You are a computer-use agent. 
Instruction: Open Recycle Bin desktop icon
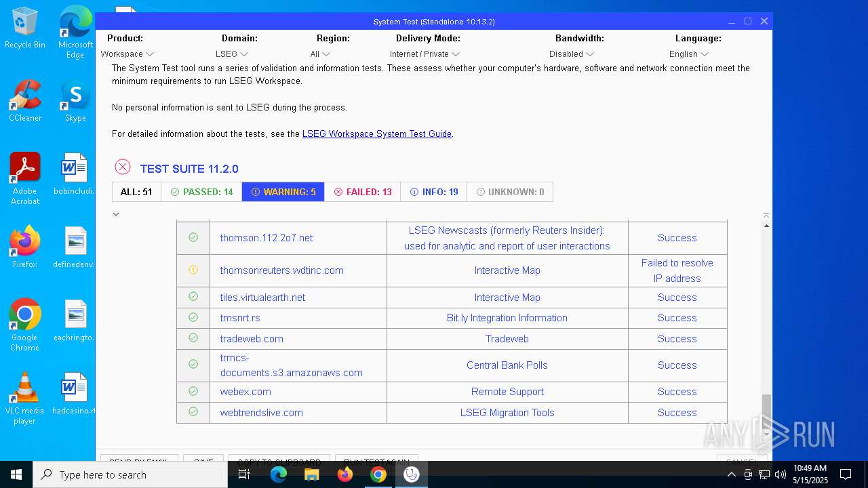click(25, 28)
